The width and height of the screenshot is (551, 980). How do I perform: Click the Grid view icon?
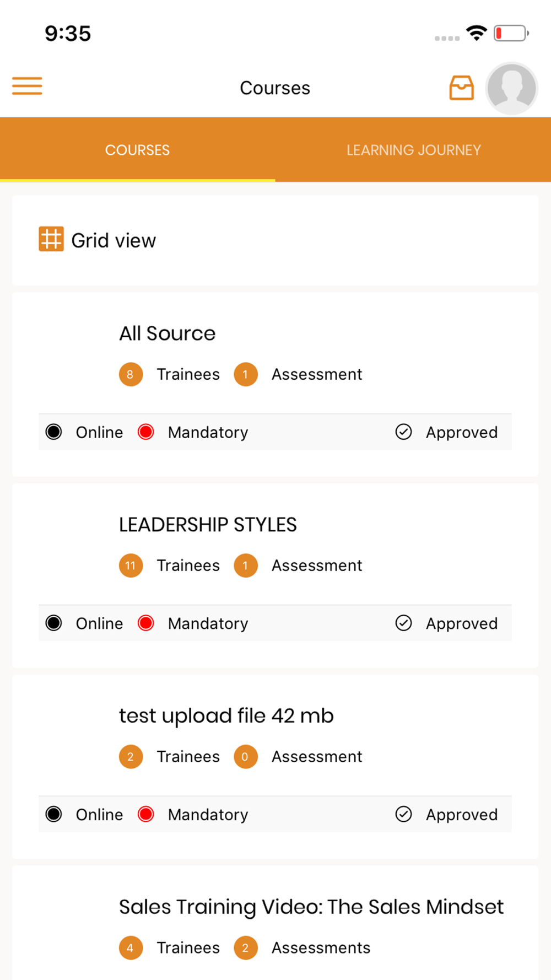[51, 239]
